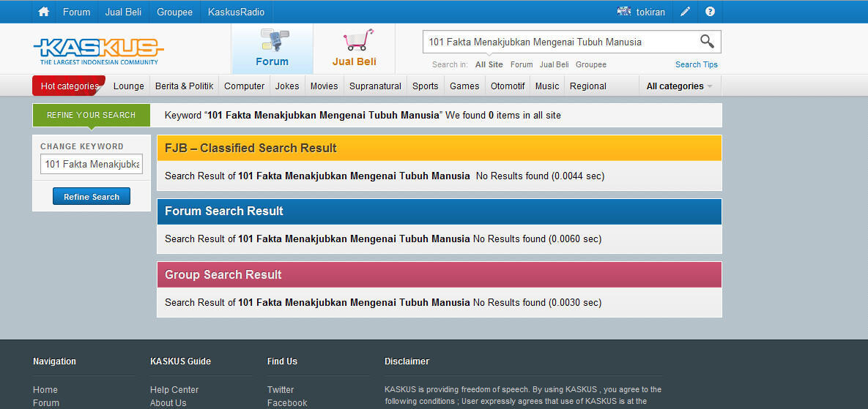Open the Jual Beli shopping cart section

point(355,48)
